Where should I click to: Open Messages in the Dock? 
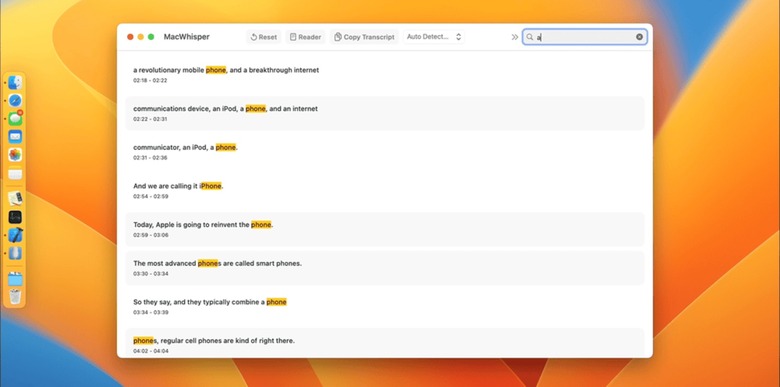(x=15, y=118)
